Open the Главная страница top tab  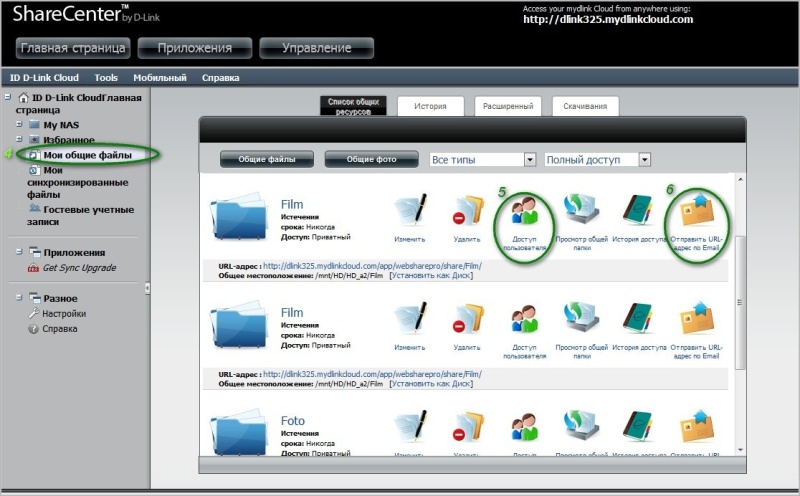(73, 48)
